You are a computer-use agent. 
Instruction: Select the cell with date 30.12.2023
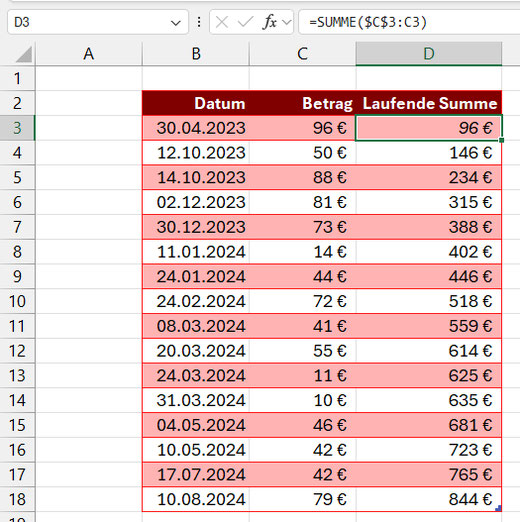click(196, 227)
